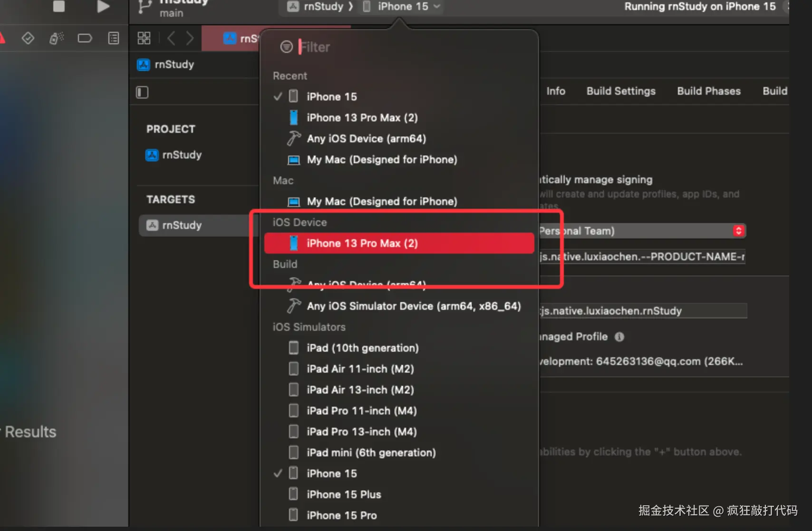Viewport: 812px width, 531px height.
Task: Select iPad Air 11-inch (M2) simulator
Action: 399,369
